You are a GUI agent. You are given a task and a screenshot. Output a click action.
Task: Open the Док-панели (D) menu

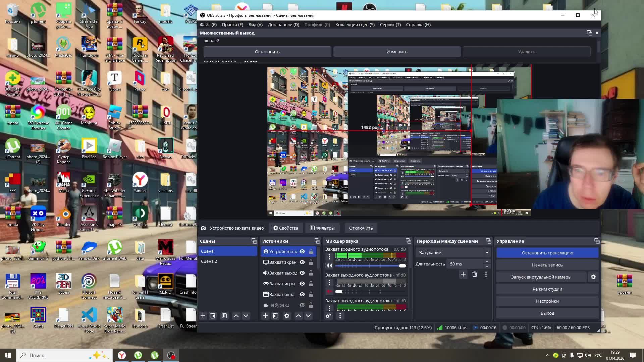283,24
